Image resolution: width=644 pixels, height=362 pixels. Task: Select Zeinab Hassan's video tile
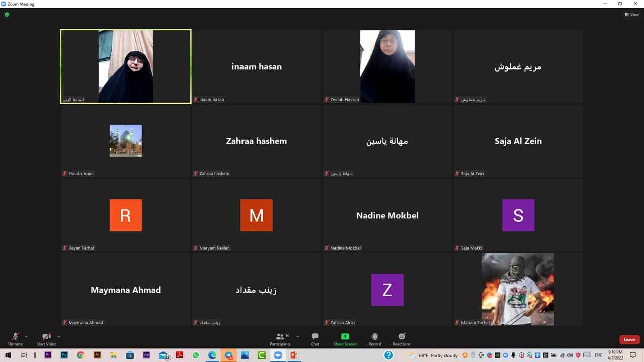[387, 66]
